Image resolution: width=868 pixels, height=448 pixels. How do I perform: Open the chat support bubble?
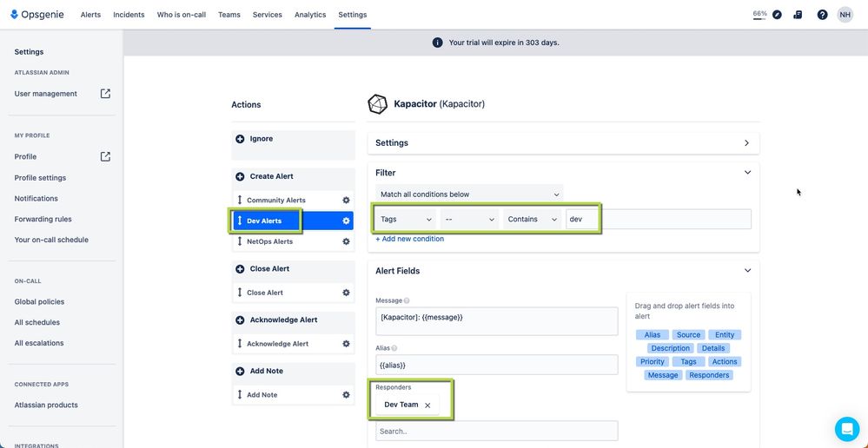(x=847, y=429)
